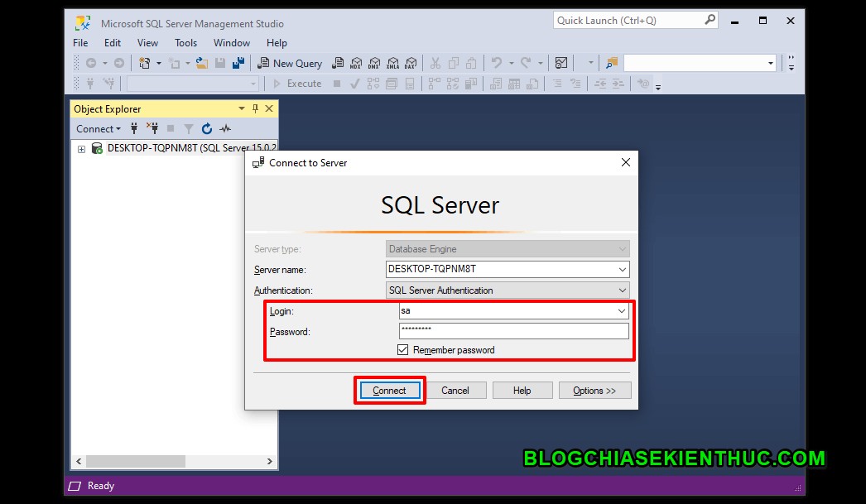Apply a filter in Object Explorer
Screen dimensions: 866x504
pyautogui.click(x=188, y=128)
